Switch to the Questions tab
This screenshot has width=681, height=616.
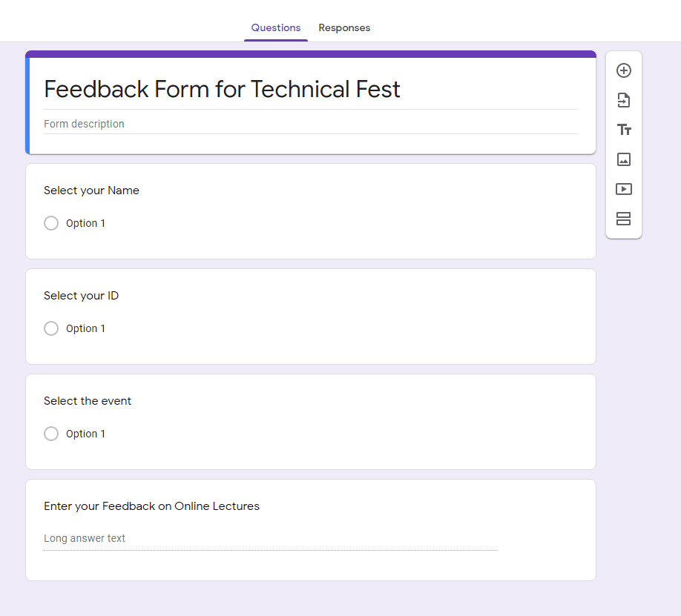(x=276, y=27)
